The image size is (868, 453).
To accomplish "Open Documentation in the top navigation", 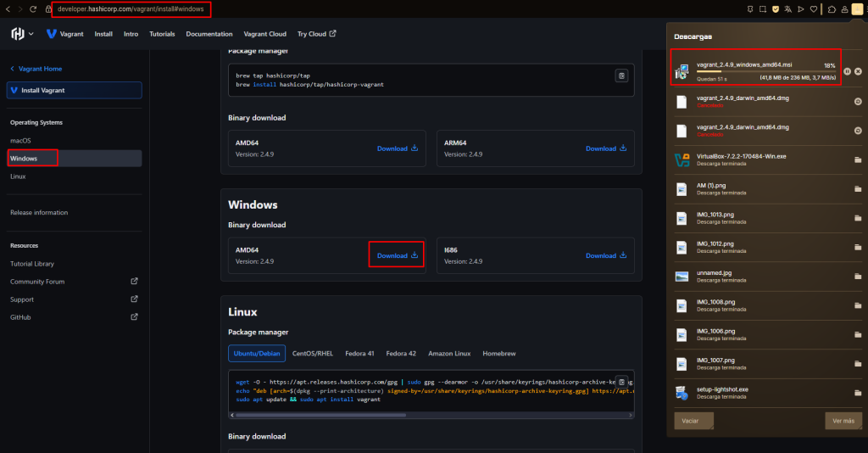I will click(209, 34).
